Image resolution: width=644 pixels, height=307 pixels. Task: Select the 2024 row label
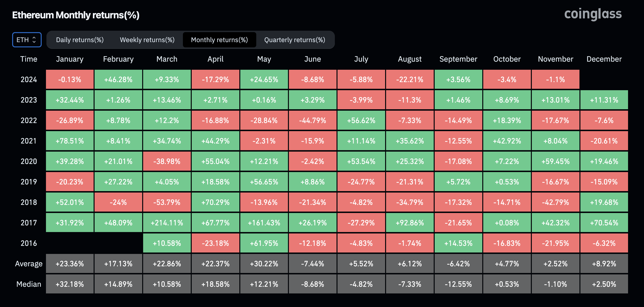tap(29, 79)
